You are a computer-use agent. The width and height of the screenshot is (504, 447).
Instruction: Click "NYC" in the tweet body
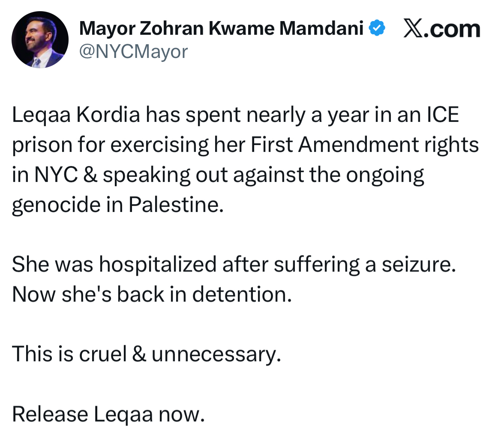[x=55, y=175]
